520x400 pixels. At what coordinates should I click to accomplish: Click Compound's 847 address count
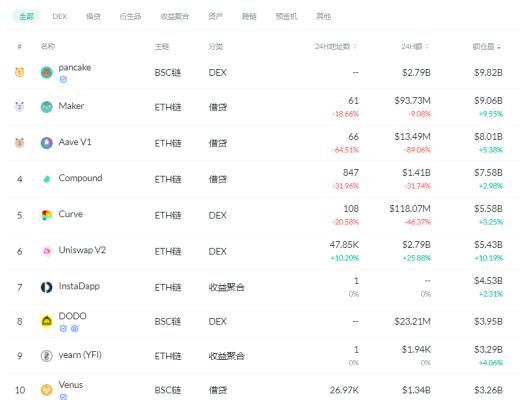[351, 172]
